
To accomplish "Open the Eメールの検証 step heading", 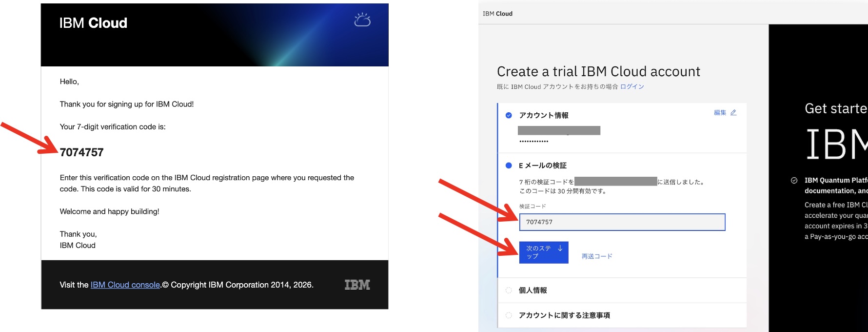I will click(543, 166).
